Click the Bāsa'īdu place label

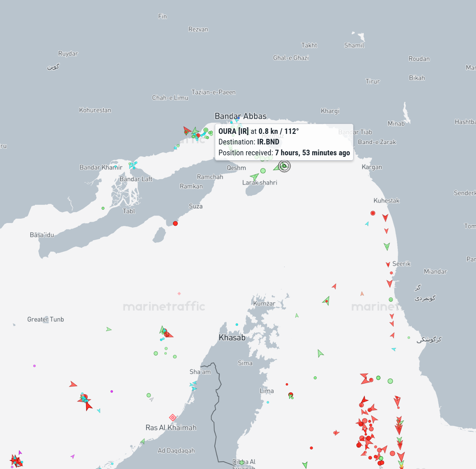42,235
